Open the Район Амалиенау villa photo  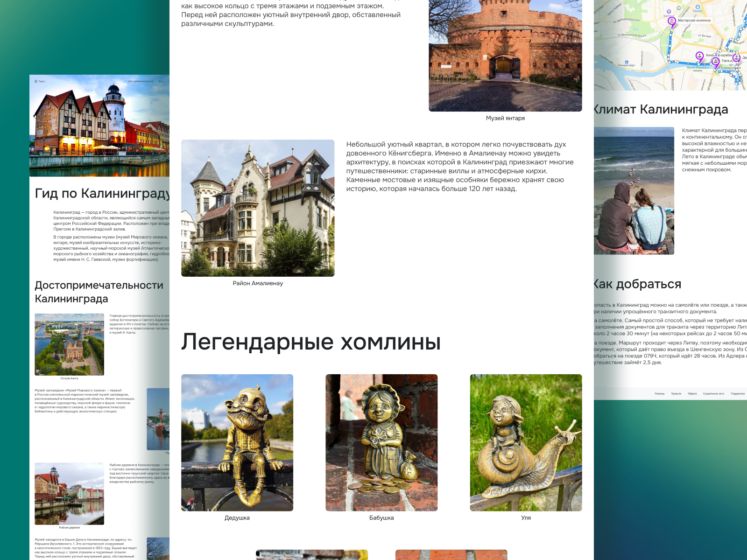click(258, 208)
